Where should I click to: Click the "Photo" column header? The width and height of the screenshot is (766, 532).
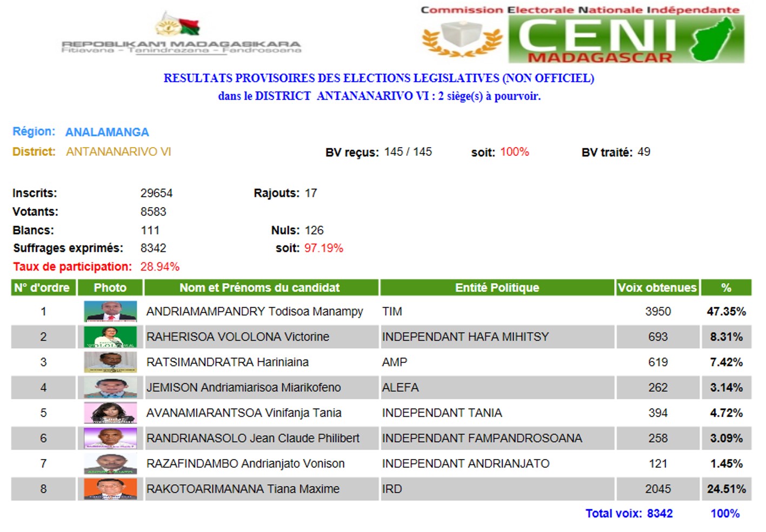click(x=110, y=288)
